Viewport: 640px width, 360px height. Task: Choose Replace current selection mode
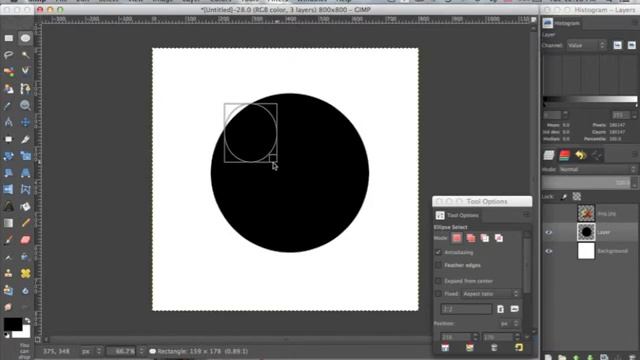click(x=457, y=238)
